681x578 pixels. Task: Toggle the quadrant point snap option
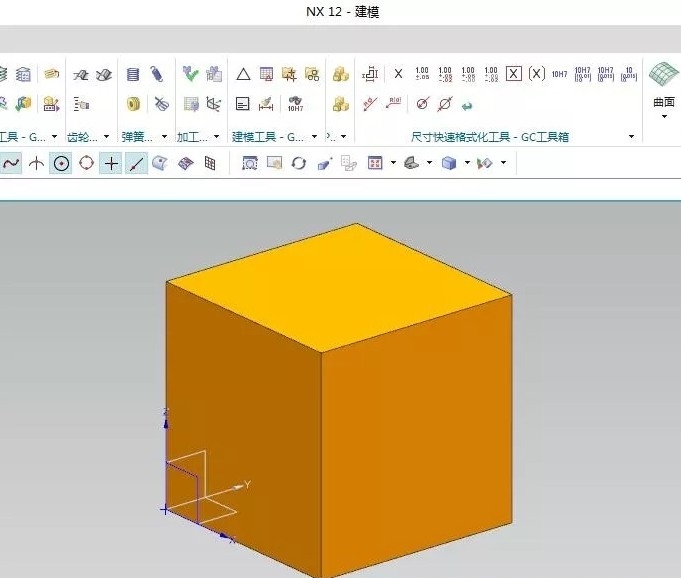click(x=86, y=163)
